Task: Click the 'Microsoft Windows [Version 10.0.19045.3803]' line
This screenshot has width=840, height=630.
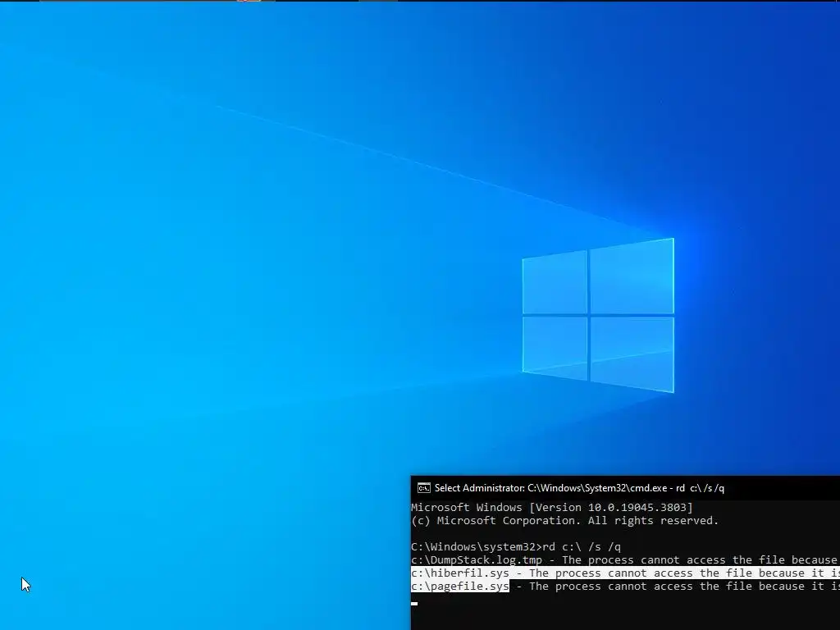Action: (552, 507)
